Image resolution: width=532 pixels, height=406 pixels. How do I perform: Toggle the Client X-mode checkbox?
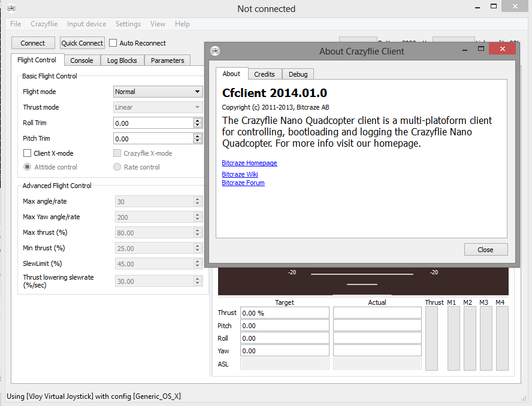28,153
